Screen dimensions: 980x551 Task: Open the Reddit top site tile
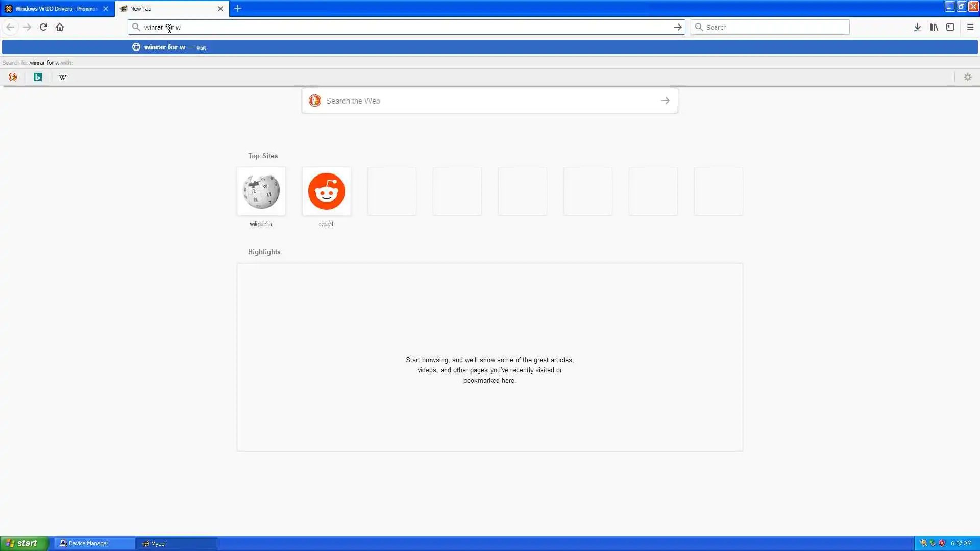click(326, 191)
